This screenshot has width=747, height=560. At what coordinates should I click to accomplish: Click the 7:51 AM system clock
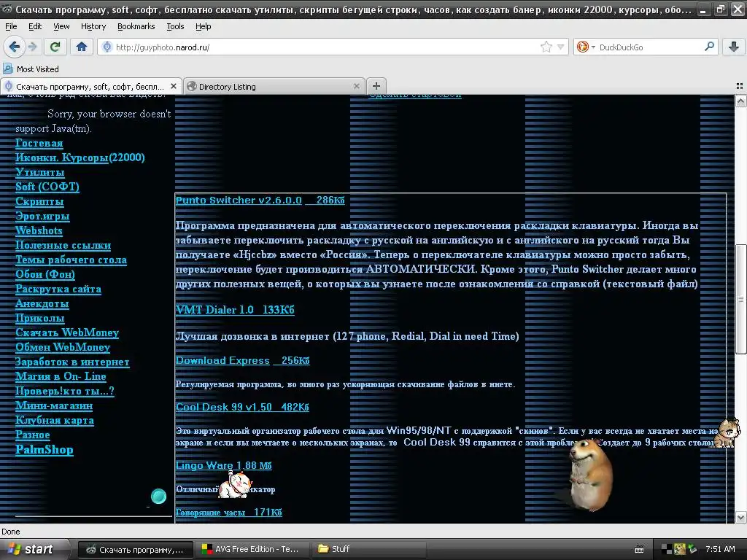(x=720, y=549)
